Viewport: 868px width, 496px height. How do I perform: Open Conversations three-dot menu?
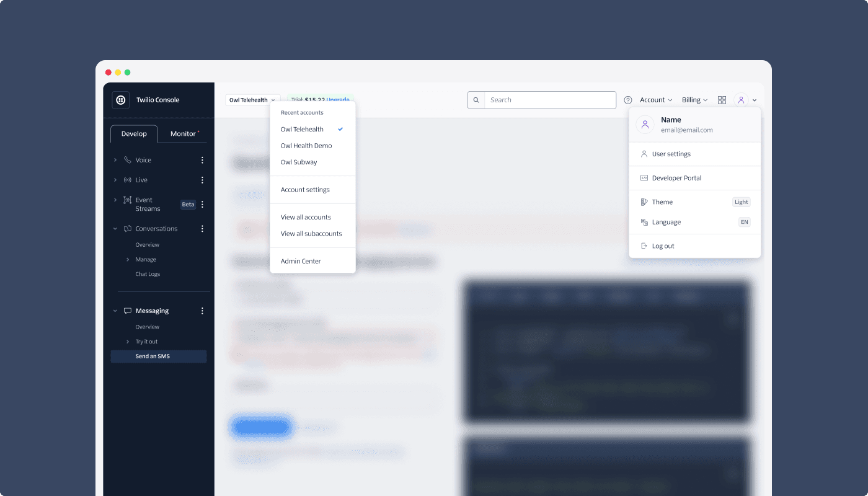pyautogui.click(x=202, y=229)
